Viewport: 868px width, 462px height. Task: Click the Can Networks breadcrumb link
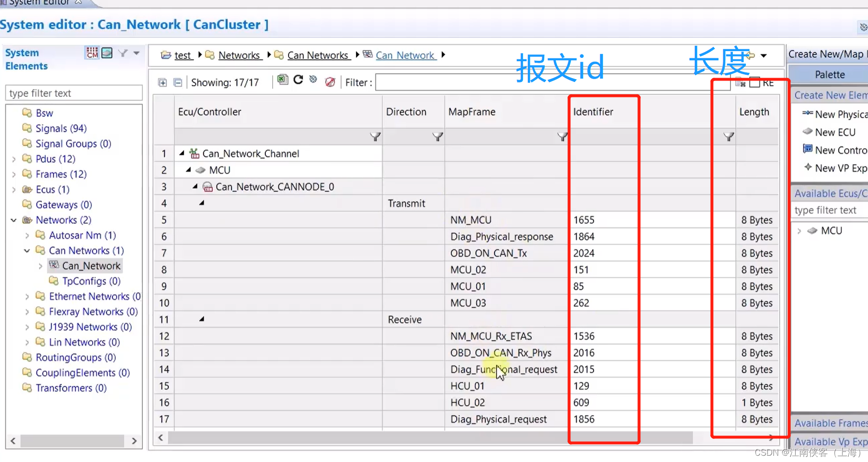click(318, 55)
